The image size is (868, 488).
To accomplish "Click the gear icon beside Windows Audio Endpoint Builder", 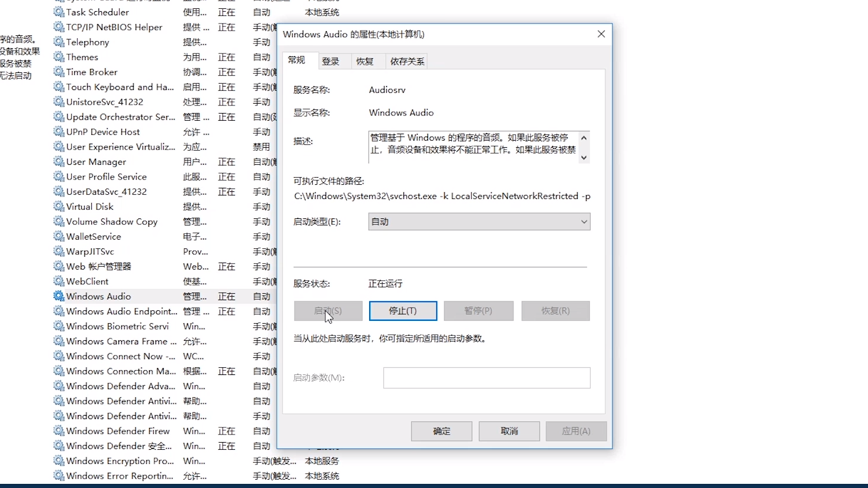I will click(59, 311).
